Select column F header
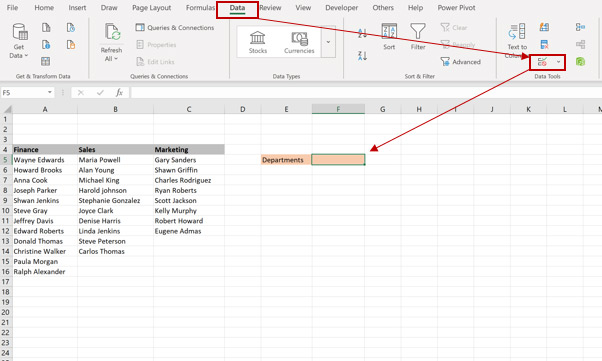Image resolution: width=602 pixels, height=361 pixels. (x=338, y=109)
